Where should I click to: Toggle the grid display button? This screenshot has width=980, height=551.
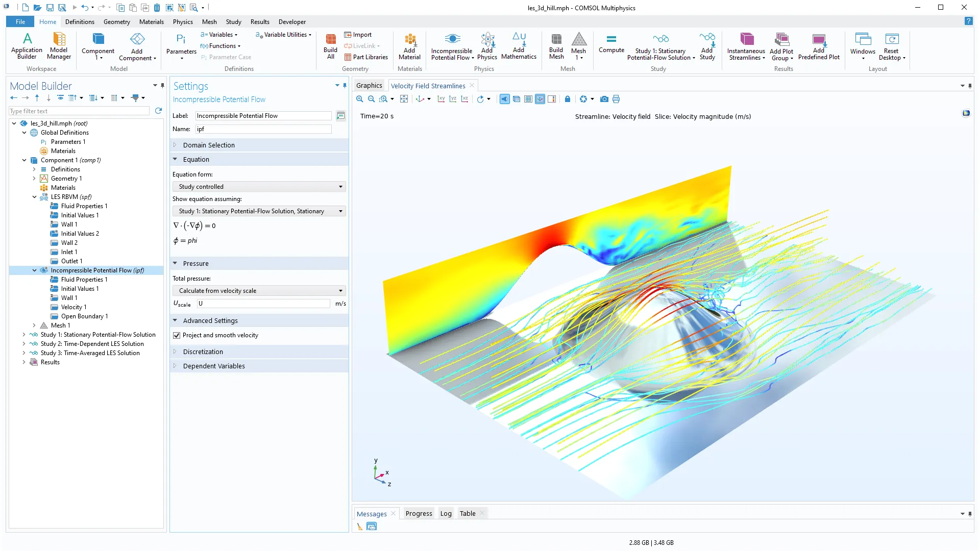point(528,99)
